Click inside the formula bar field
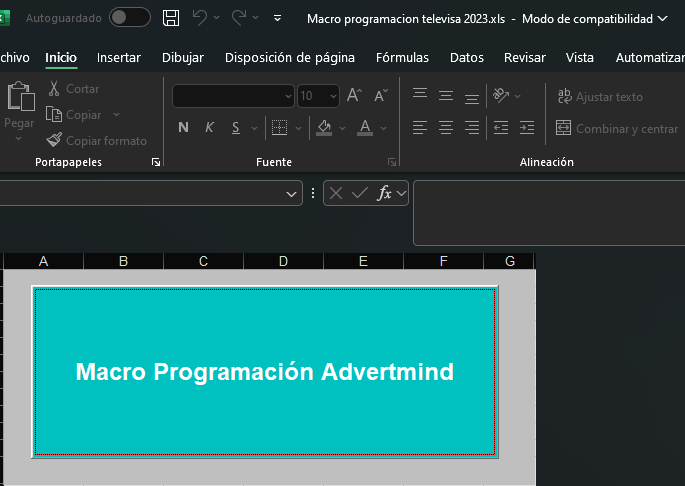Image resolution: width=685 pixels, height=486 pixels. coord(549,213)
